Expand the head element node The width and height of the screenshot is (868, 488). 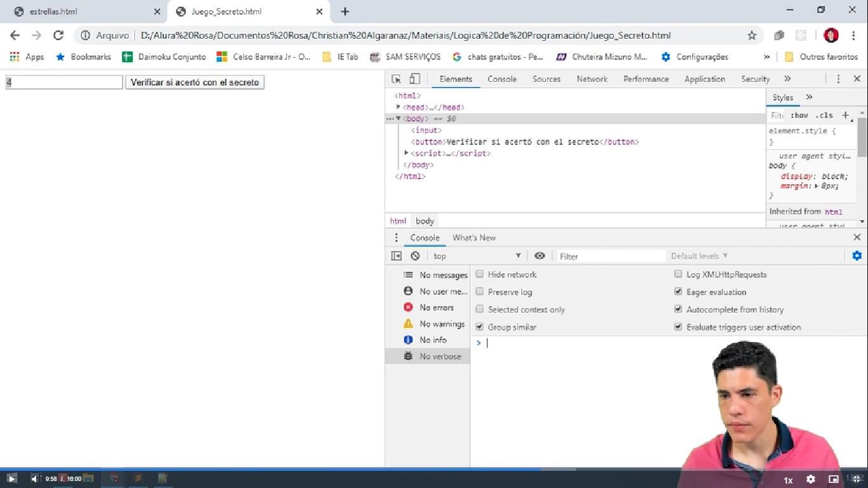point(398,107)
